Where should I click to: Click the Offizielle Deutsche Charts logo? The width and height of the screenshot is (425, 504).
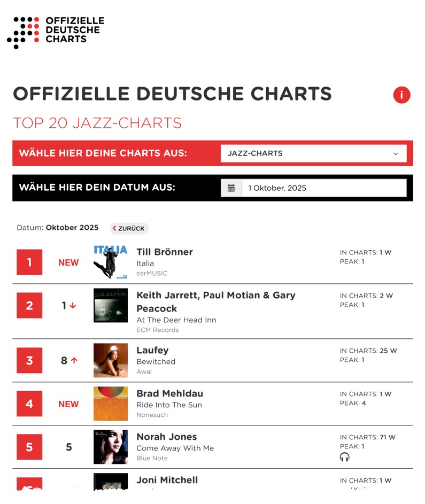56,31
